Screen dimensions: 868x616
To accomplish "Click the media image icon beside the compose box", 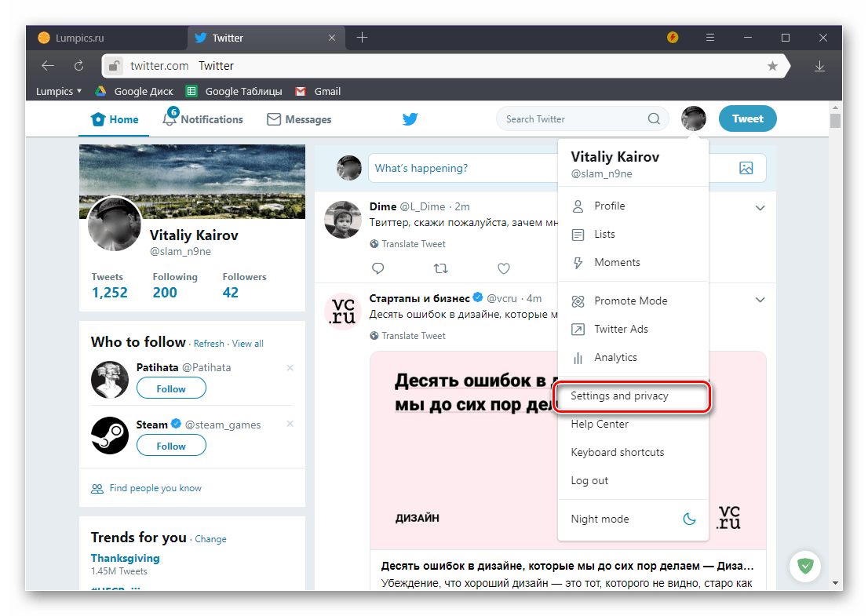I will click(x=745, y=168).
